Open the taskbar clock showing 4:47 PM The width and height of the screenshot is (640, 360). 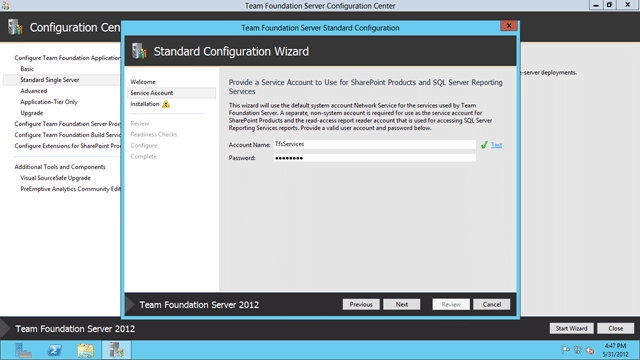click(x=616, y=350)
